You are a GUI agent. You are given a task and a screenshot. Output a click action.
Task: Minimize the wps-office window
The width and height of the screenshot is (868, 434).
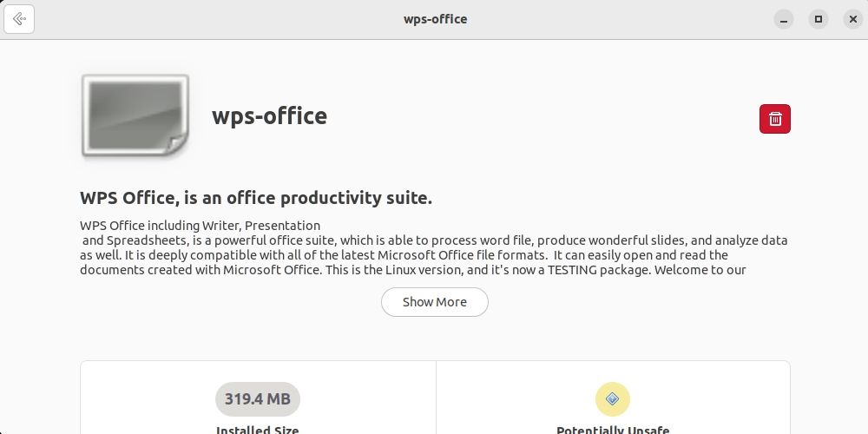click(x=784, y=19)
